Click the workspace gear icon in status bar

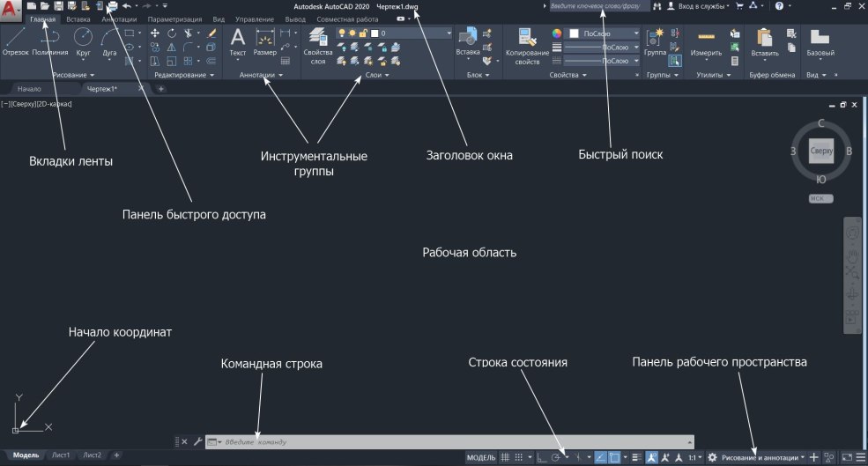click(712, 457)
